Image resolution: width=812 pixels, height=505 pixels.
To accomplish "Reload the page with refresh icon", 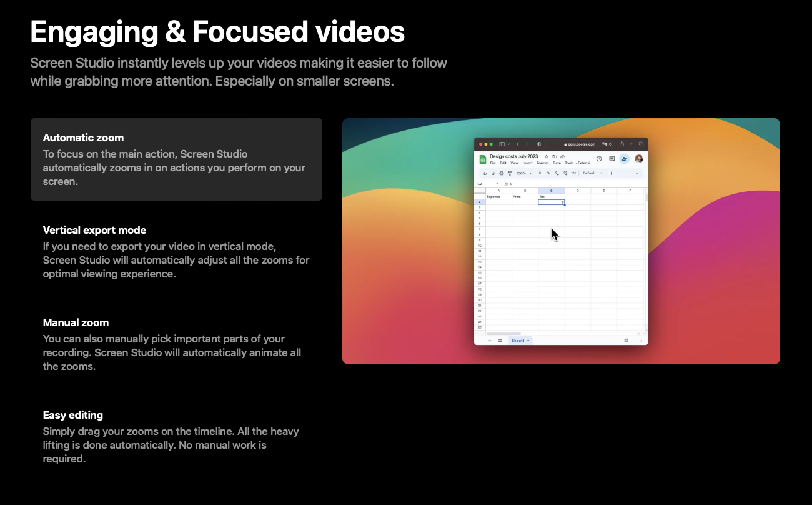I will (610, 144).
